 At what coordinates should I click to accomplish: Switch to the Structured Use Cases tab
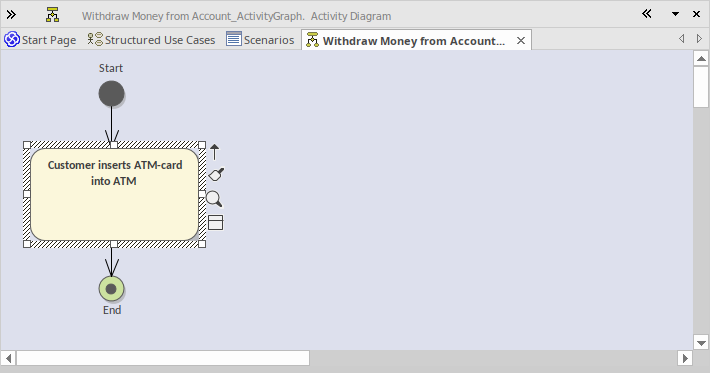tap(151, 40)
